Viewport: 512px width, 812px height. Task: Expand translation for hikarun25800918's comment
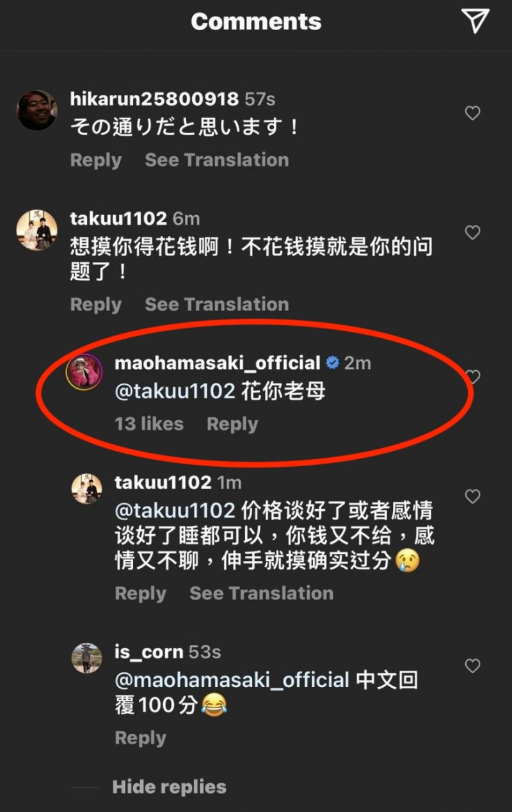216,160
